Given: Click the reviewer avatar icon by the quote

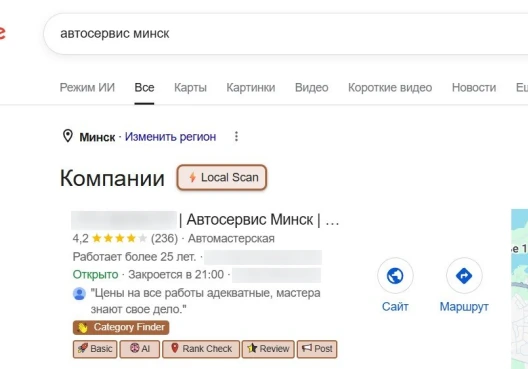Looking at the screenshot, I should point(79,294).
